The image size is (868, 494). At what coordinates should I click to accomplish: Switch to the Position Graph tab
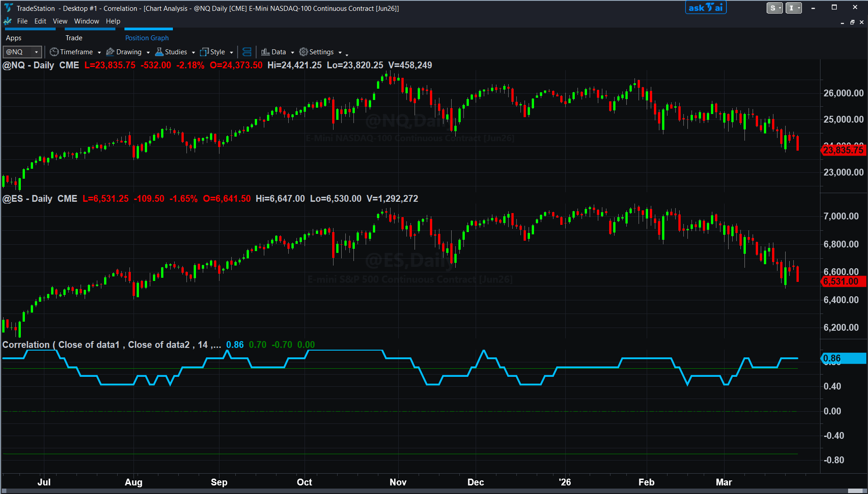[x=147, y=38]
